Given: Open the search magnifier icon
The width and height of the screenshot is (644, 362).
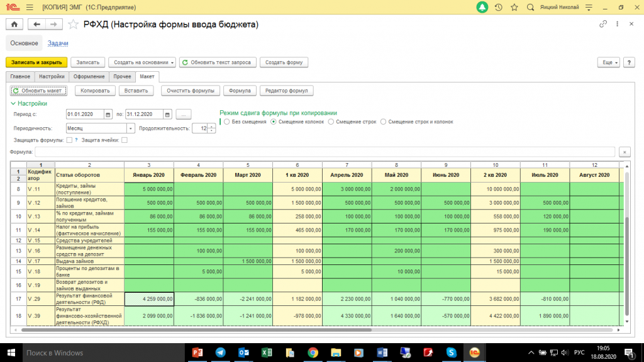Looking at the screenshot, I should click(530, 8).
